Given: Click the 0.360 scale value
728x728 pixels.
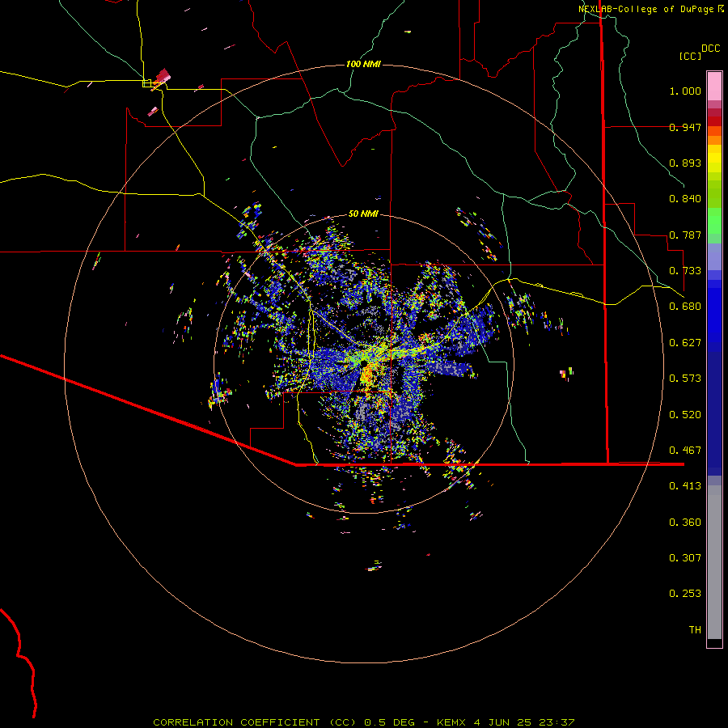Looking at the screenshot, I should pos(685,523).
